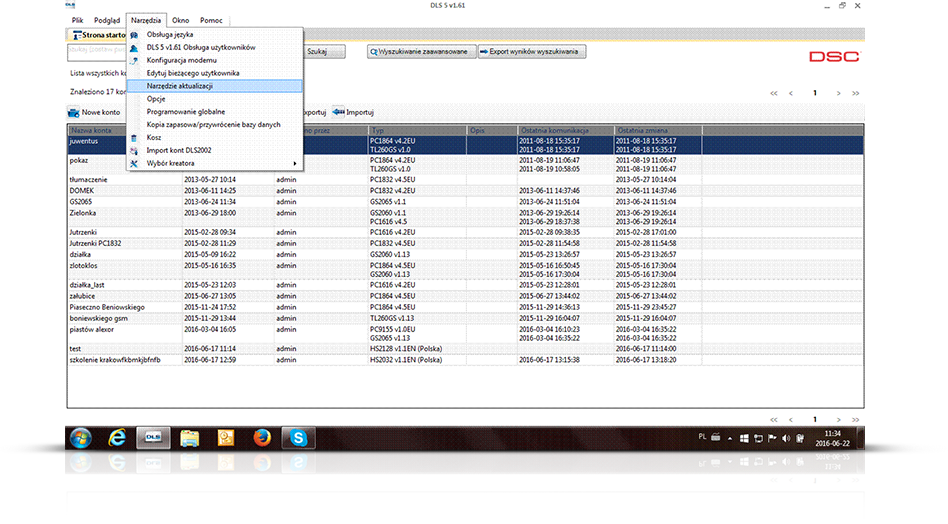Open the Okno menu
The height and width of the screenshot is (524, 948).
tap(180, 21)
